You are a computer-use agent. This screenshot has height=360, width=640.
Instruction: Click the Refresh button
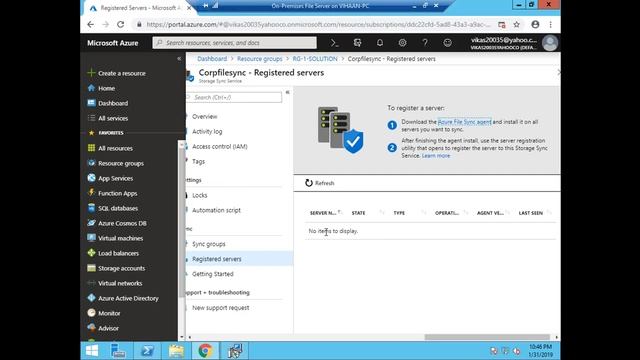pos(320,183)
